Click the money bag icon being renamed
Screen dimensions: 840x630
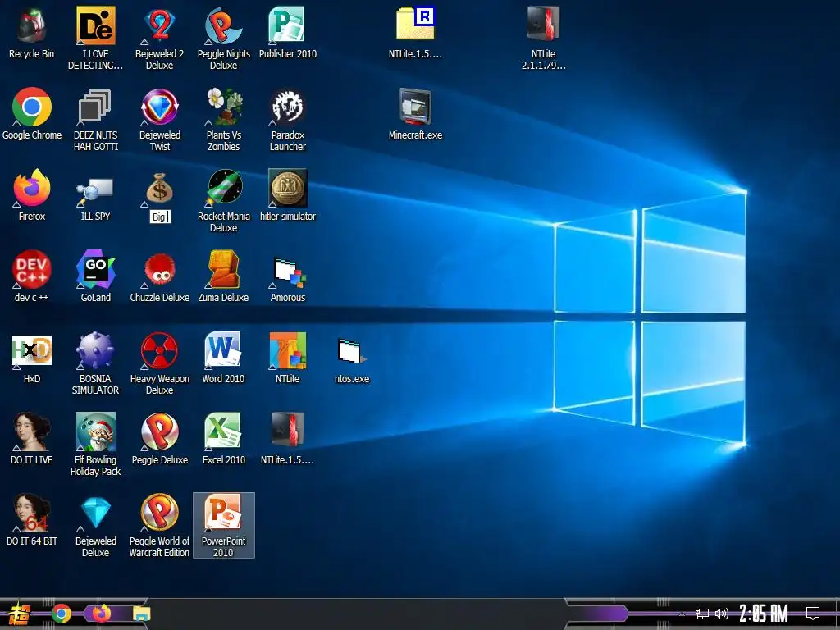click(159, 189)
